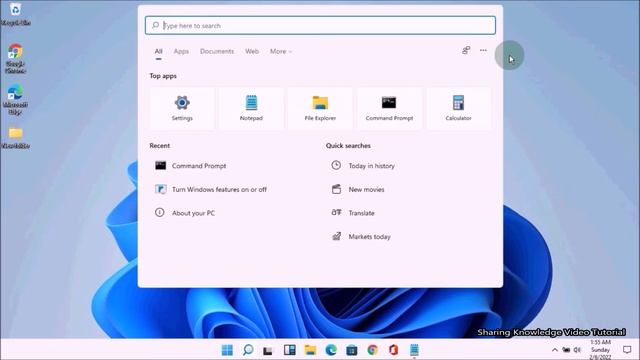This screenshot has height=360, width=640.
Task: Switch to the Documents search tab
Action: [x=217, y=51]
